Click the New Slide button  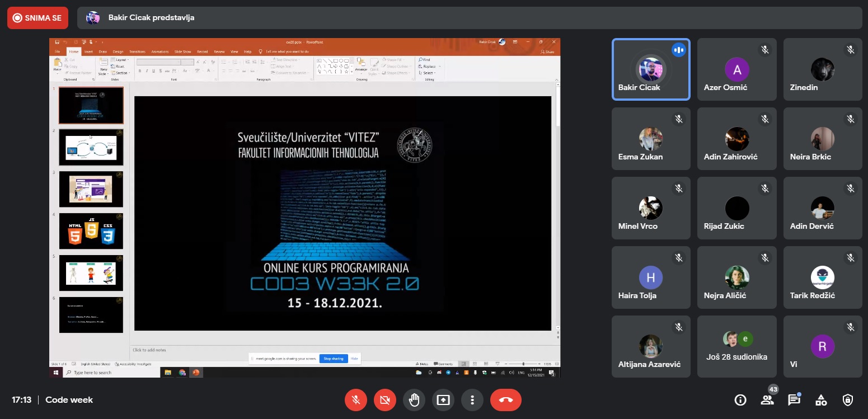[104, 66]
